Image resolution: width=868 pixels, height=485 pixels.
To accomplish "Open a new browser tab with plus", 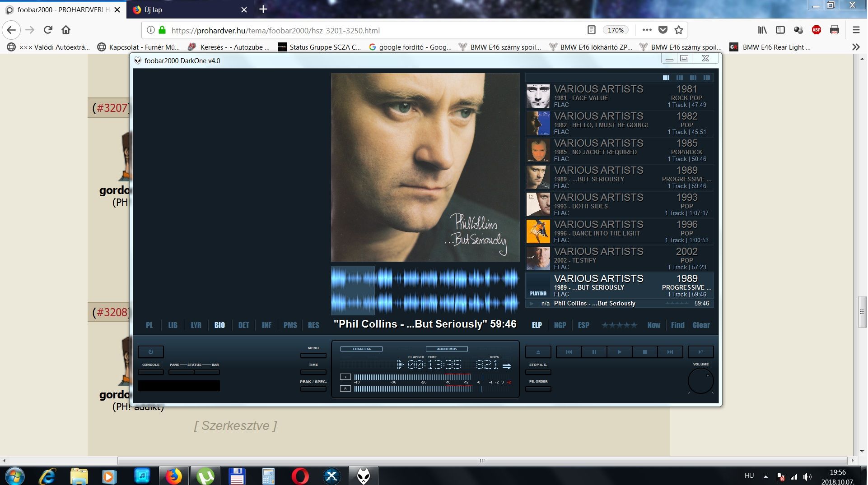I will 263,9.
